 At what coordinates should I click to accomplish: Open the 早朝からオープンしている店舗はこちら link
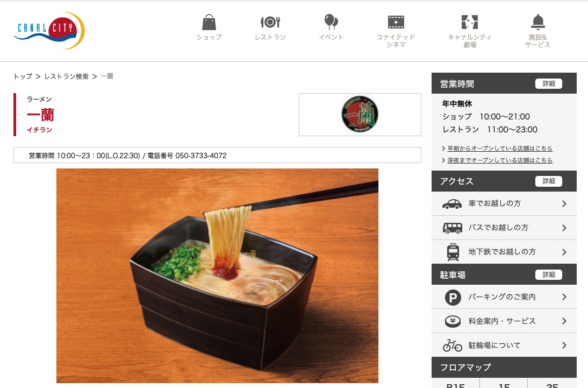point(499,149)
